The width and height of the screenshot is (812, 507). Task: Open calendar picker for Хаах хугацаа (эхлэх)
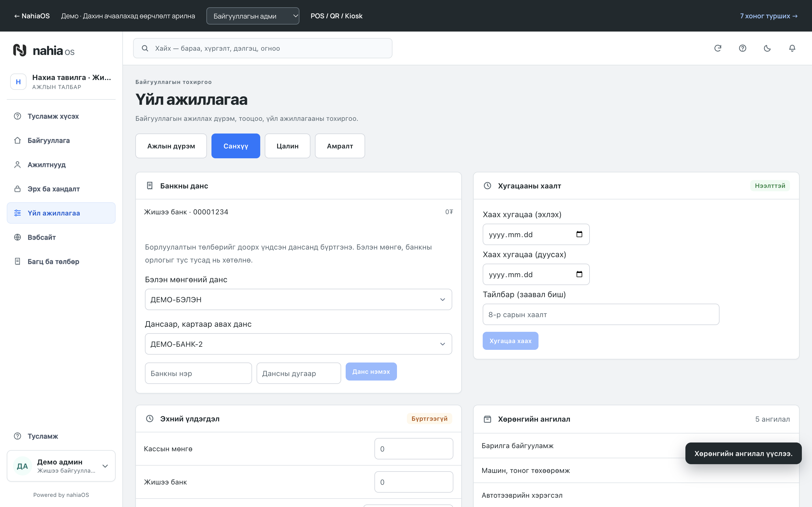(579, 234)
